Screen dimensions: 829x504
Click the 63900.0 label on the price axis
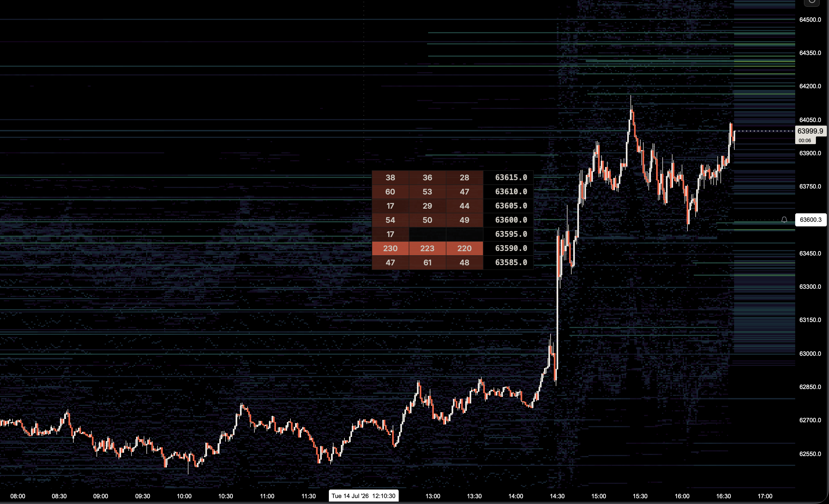pyautogui.click(x=810, y=153)
